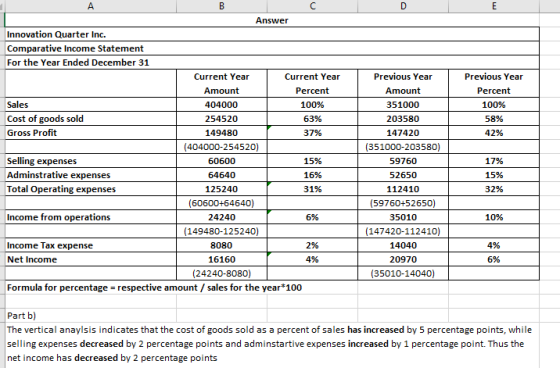
Task: Select cell with value 149480
Action: coord(222,133)
